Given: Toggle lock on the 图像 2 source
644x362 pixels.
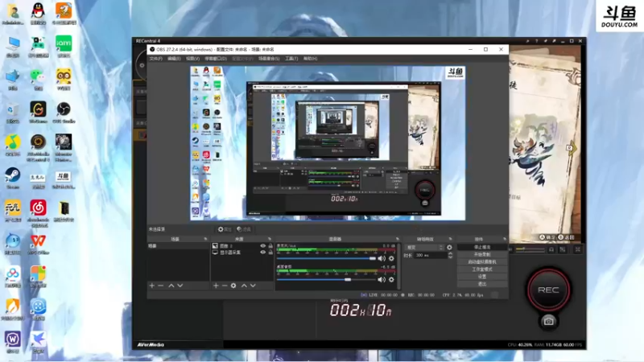Looking at the screenshot, I should coord(270,246).
